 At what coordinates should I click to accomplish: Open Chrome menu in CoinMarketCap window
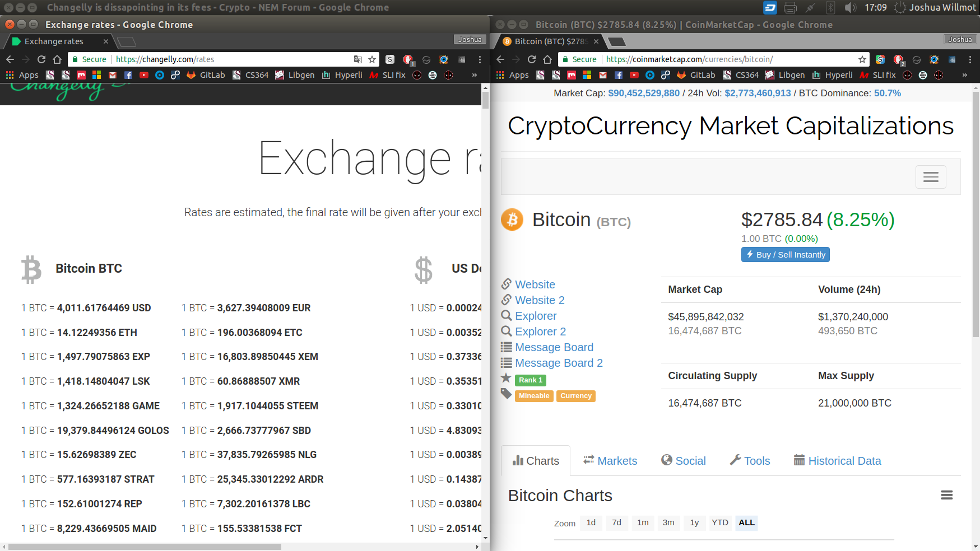[970, 59]
